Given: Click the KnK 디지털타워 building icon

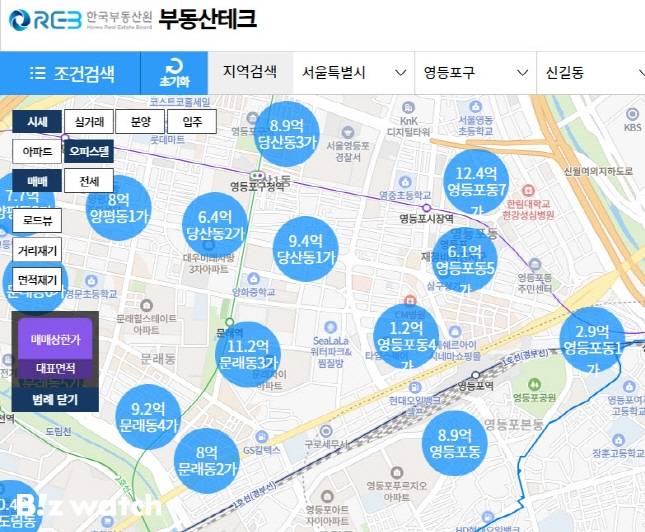Looking at the screenshot, I should (x=408, y=108).
